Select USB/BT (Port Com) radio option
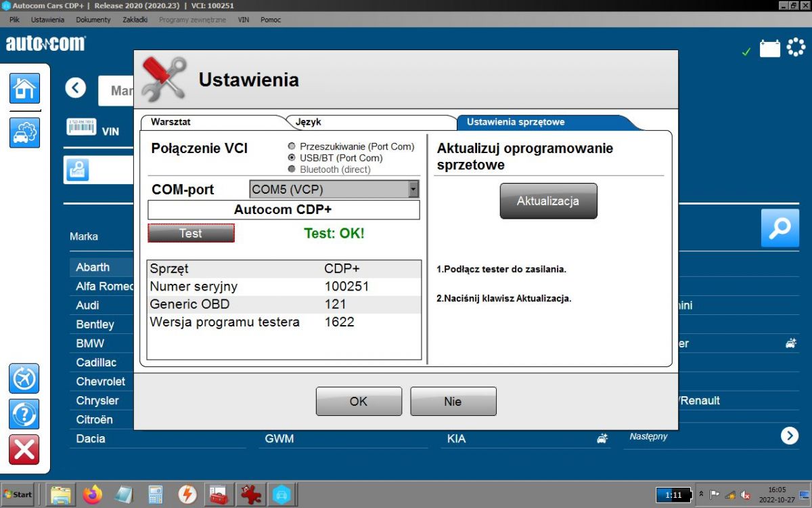Image resolution: width=812 pixels, height=508 pixels. pos(292,158)
